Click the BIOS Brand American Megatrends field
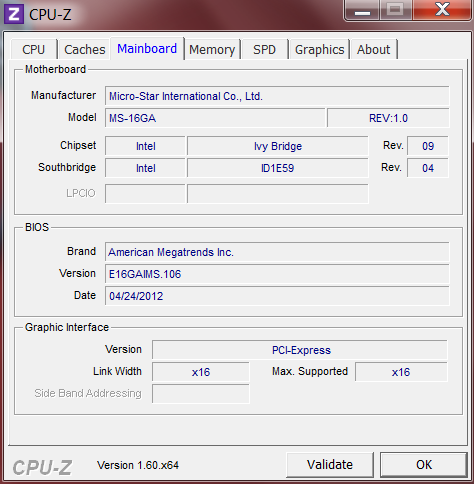474x484 pixels. (x=277, y=252)
